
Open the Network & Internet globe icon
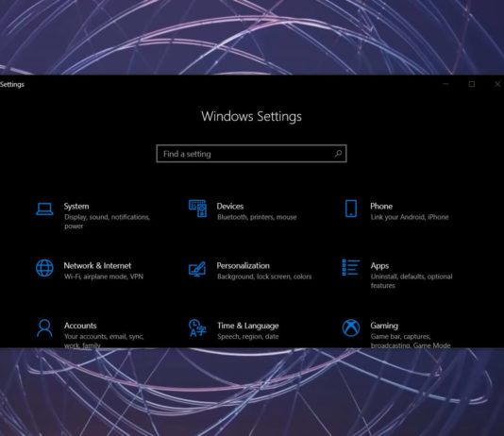44,268
